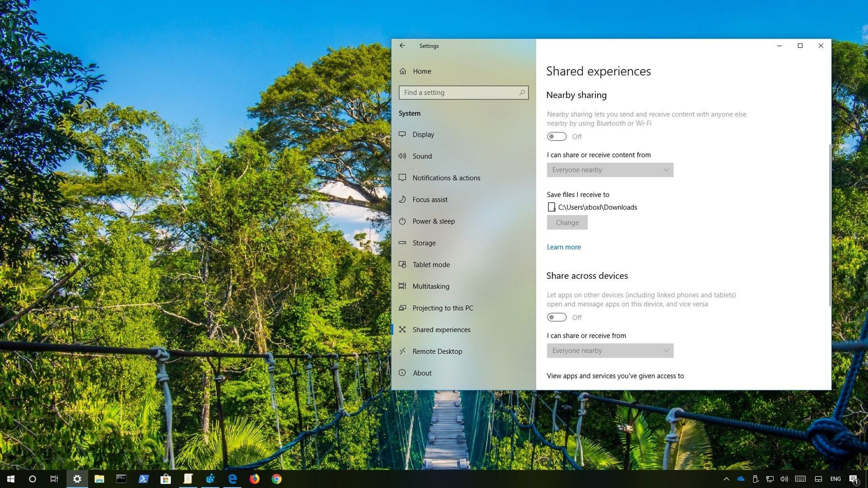Open the Learn more link
Image resolution: width=868 pixels, height=488 pixels.
[x=563, y=247]
